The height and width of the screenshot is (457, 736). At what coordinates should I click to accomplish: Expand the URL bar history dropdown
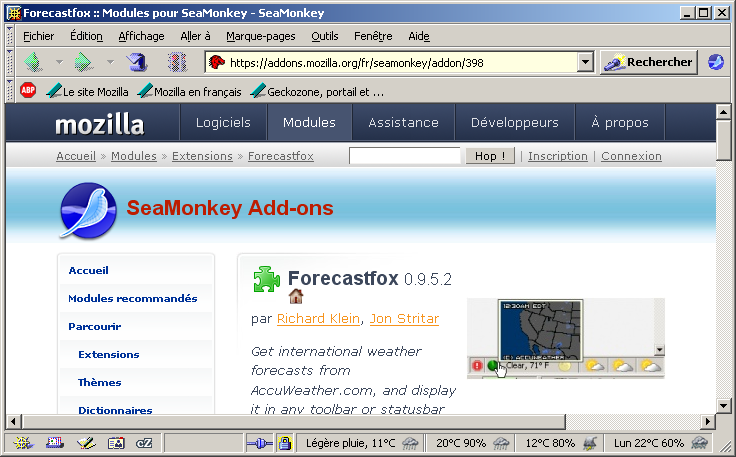click(585, 62)
